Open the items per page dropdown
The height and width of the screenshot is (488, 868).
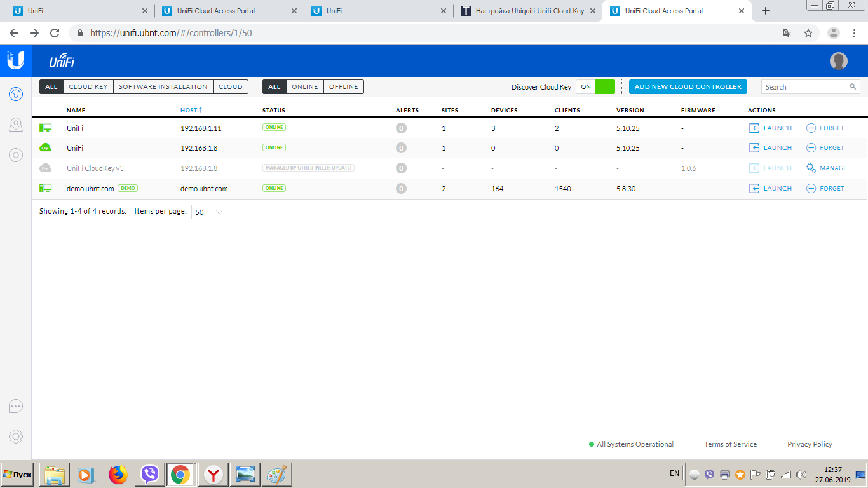(209, 212)
